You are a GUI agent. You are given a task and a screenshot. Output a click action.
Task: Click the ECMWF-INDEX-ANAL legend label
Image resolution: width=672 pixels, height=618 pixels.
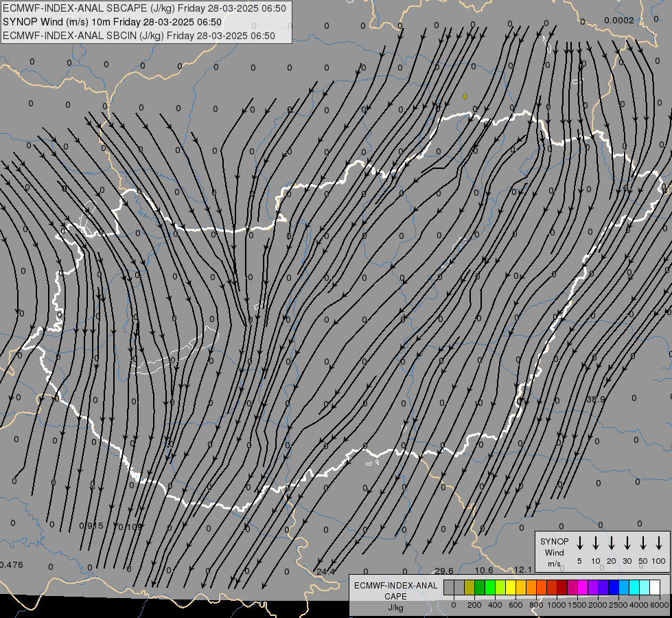click(x=395, y=586)
